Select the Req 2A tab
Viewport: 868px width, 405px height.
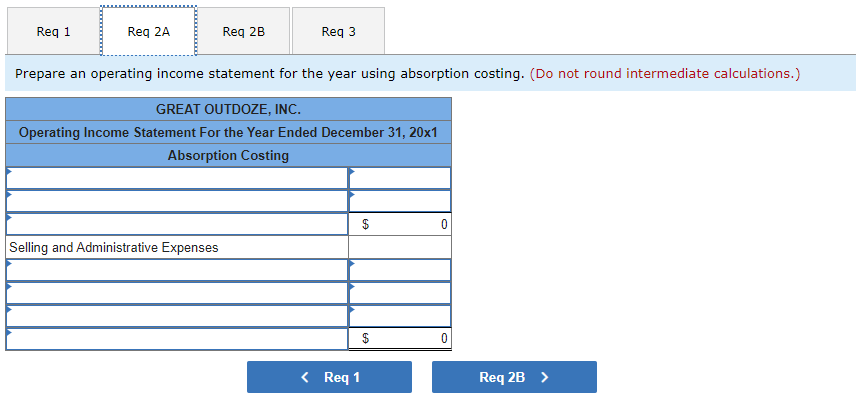(149, 32)
